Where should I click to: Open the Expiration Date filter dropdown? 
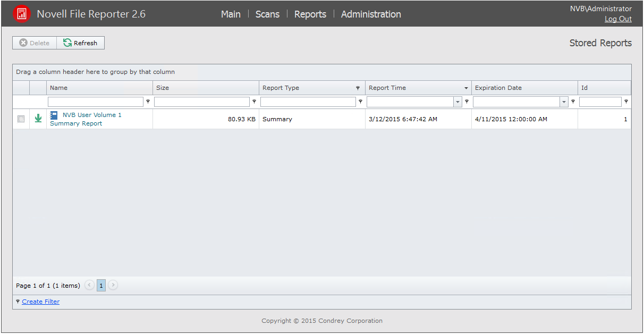pyautogui.click(x=563, y=101)
